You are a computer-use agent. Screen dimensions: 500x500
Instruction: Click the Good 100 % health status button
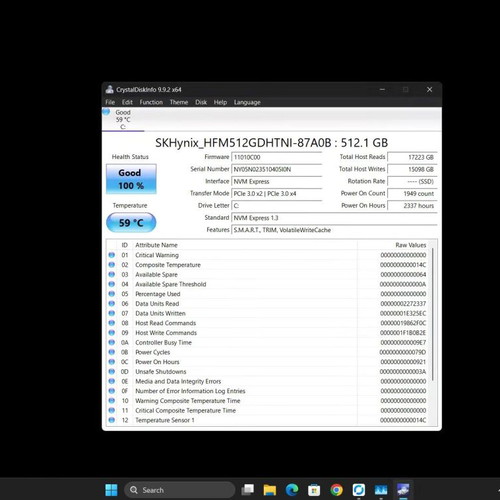(x=131, y=179)
